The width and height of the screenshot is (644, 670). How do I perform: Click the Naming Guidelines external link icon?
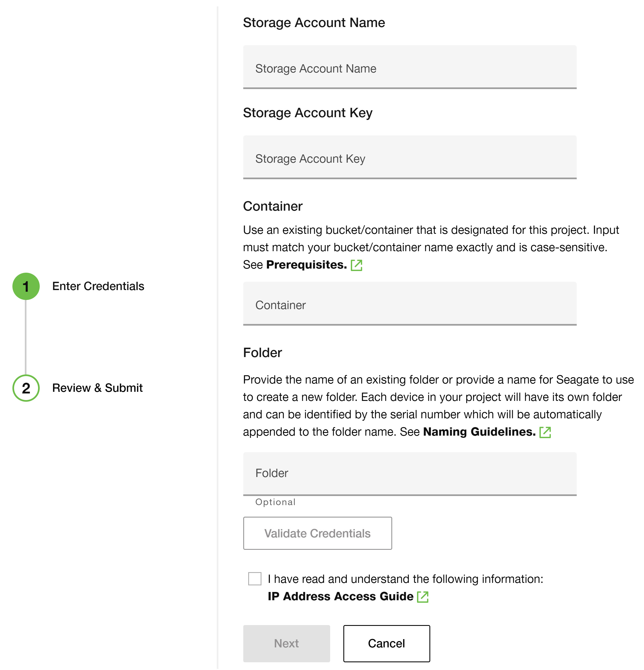(x=545, y=432)
